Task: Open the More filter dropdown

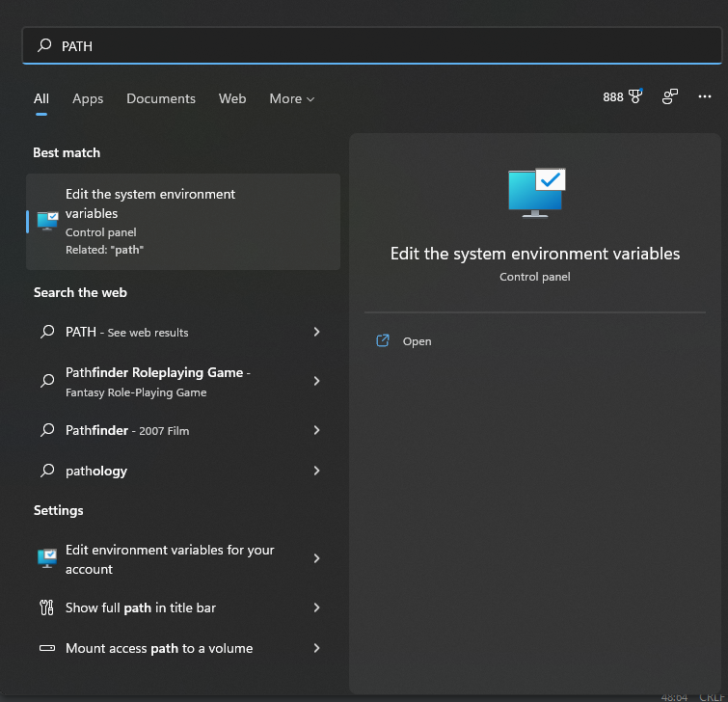Action: pyautogui.click(x=292, y=98)
